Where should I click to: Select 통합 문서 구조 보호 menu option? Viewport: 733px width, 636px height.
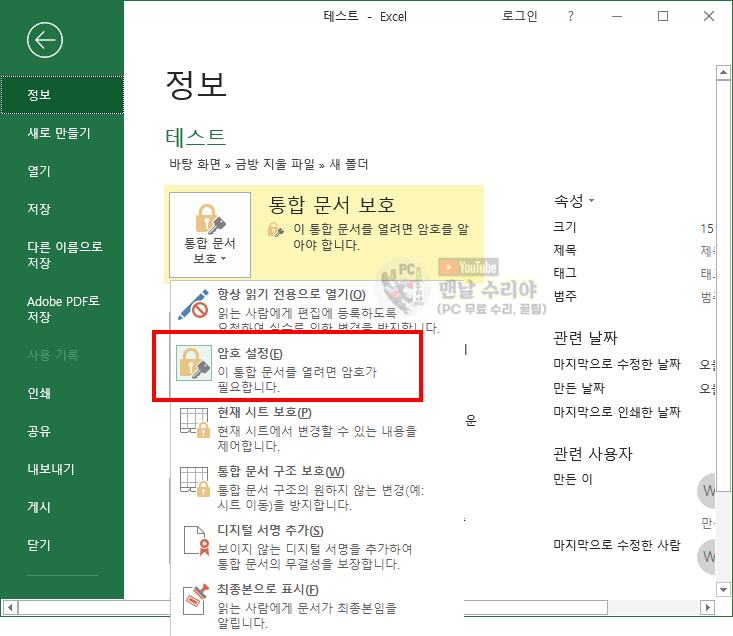317,487
